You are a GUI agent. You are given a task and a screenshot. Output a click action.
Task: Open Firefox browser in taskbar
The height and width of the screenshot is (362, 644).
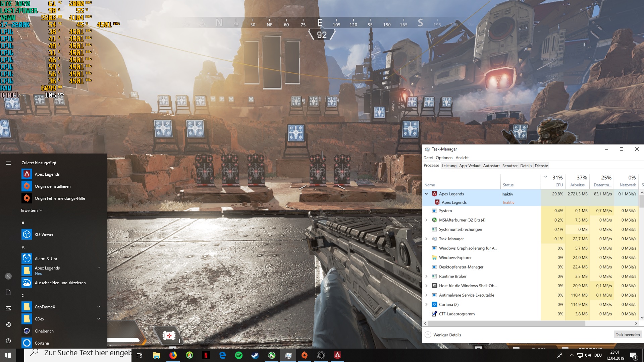173,355
